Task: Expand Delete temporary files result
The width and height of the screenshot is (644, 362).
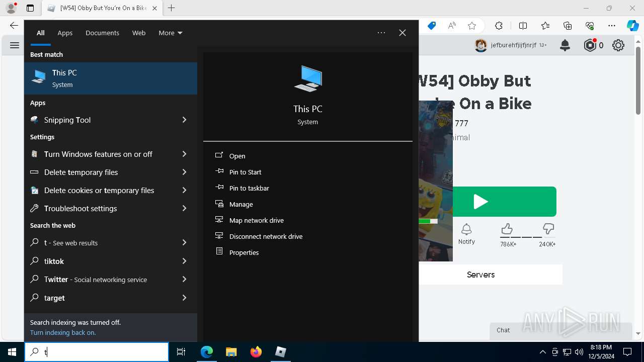Action: point(184,172)
